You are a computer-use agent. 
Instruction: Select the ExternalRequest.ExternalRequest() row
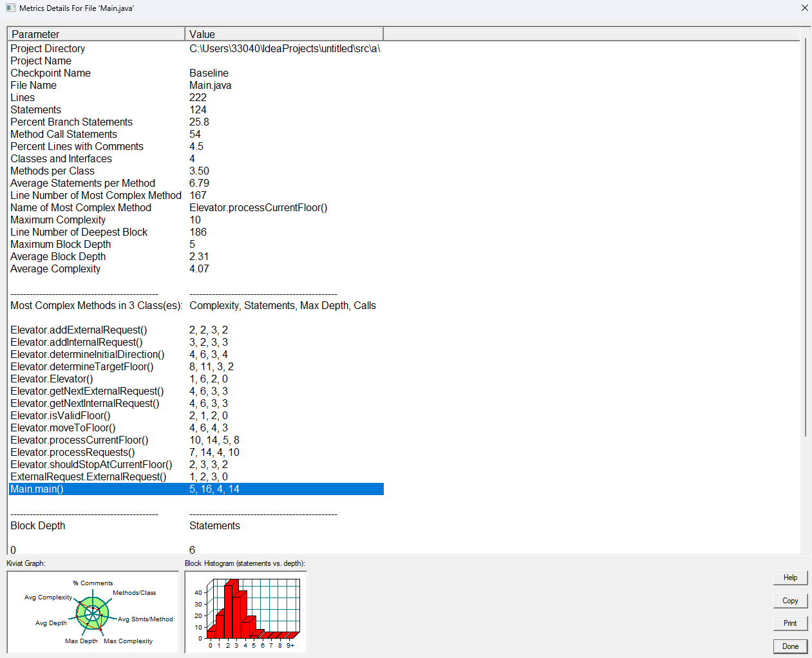click(196, 477)
